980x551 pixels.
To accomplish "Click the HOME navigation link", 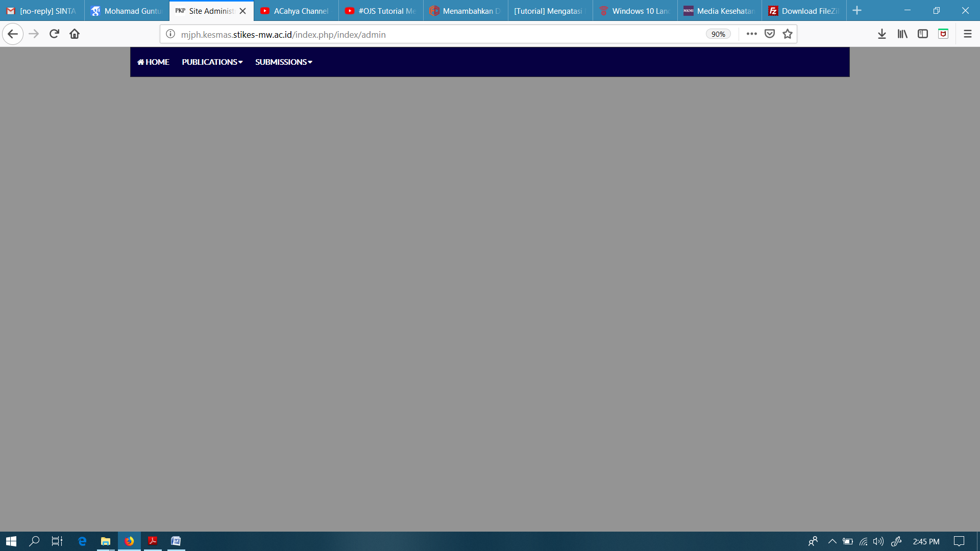I will pyautogui.click(x=153, y=62).
